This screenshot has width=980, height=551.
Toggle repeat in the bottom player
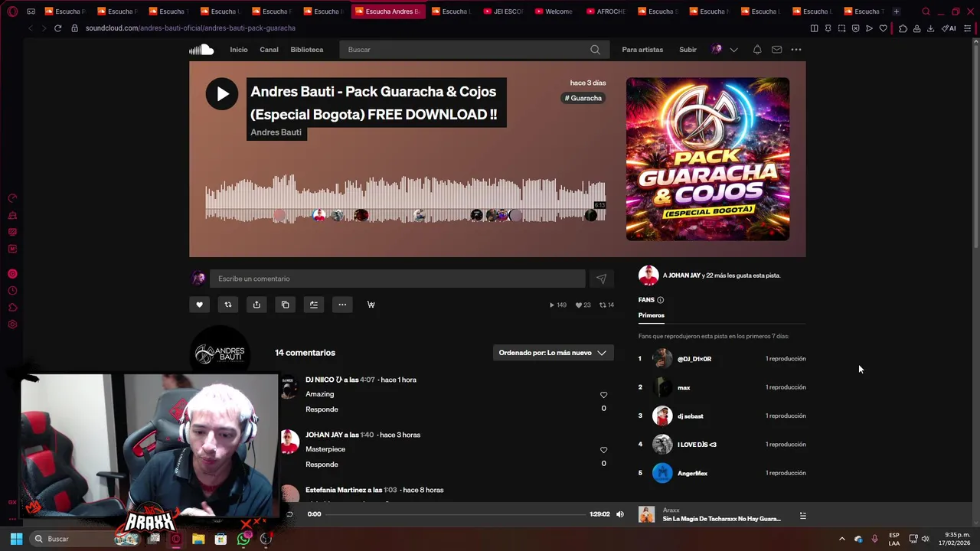[x=289, y=514]
